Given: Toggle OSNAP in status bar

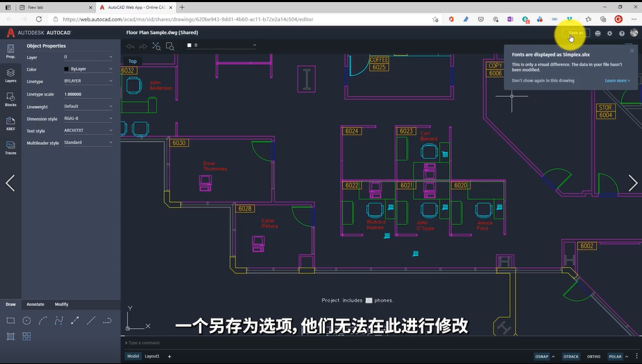Looking at the screenshot, I should click(541, 356).
